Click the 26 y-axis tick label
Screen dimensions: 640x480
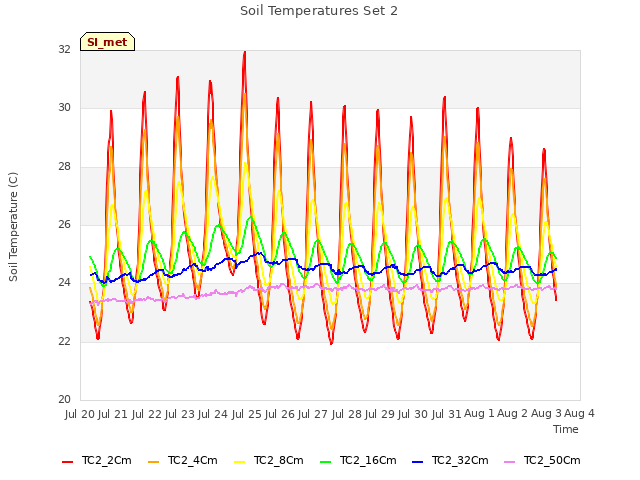[x=64, y=225]
